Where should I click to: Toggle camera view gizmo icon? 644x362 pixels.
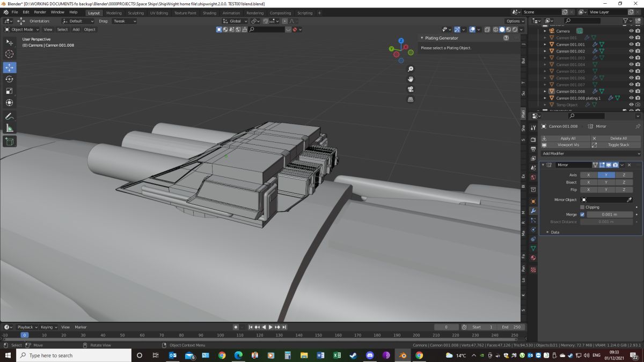point(411,89)
